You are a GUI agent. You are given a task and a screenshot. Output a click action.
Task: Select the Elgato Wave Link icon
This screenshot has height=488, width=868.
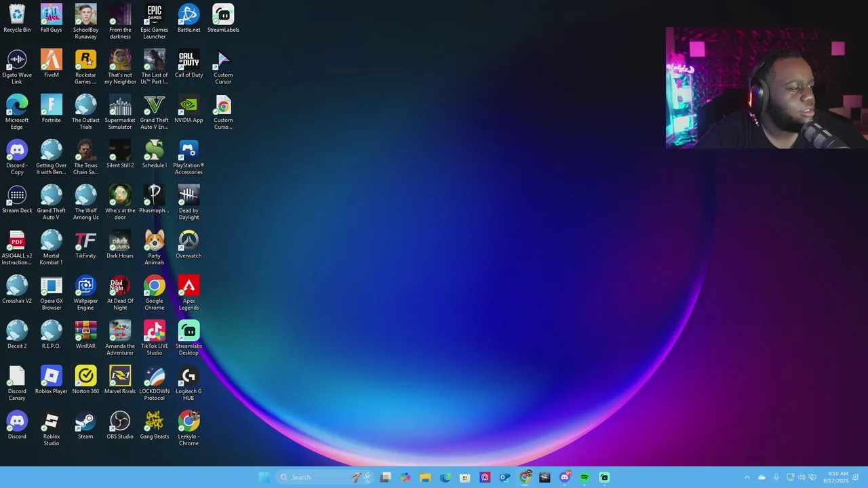tap(17, 67)
